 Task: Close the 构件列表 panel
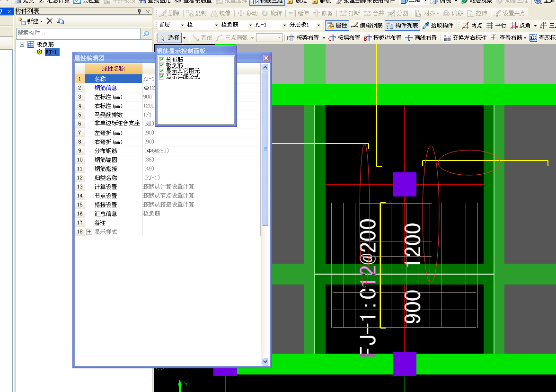pyautogui.click(x=148, y=11)
